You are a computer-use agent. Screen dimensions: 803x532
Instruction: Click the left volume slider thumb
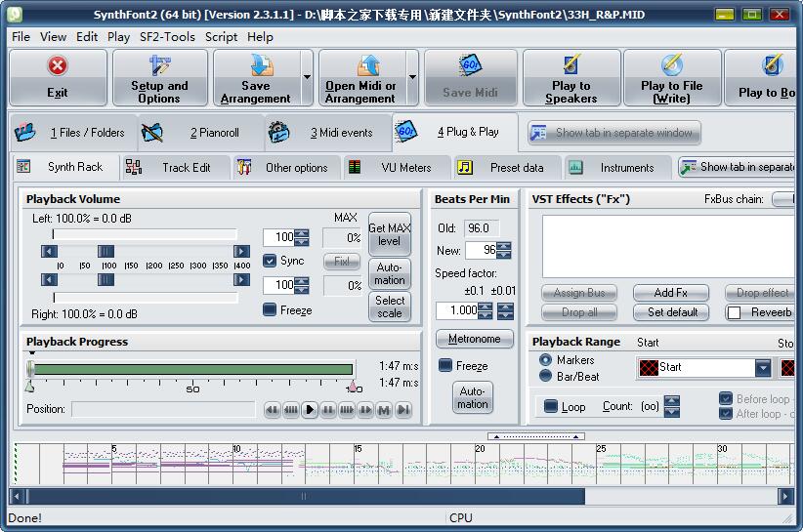pos(106,251)
